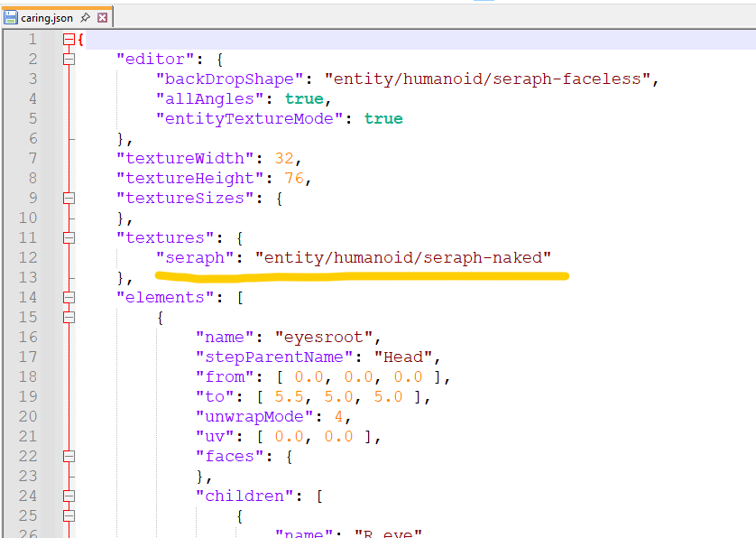Image resolution: width=756 pixels, height=538 pixels.
Task: Close the caring.json tab
Action: 102,17
